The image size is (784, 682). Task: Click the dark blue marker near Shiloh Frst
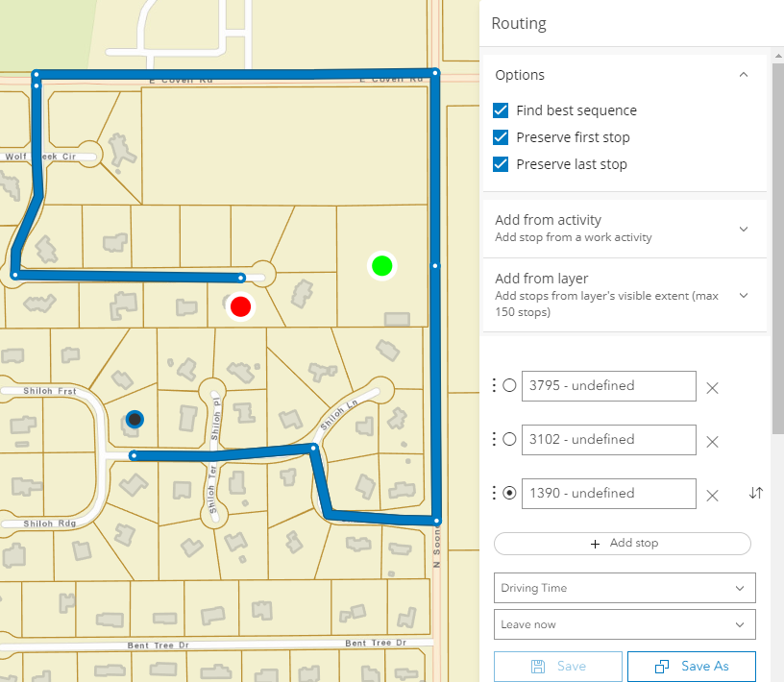(x=135, y=419)
